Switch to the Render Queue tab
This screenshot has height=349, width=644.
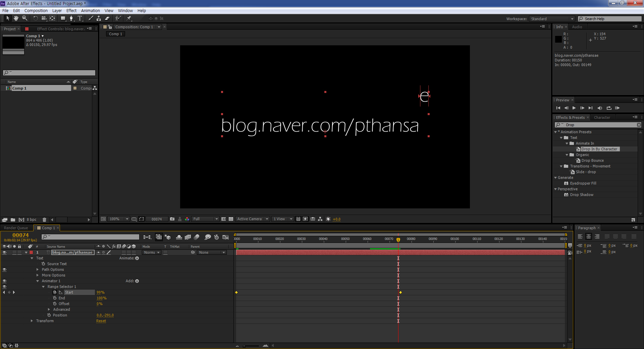point(16,228)
